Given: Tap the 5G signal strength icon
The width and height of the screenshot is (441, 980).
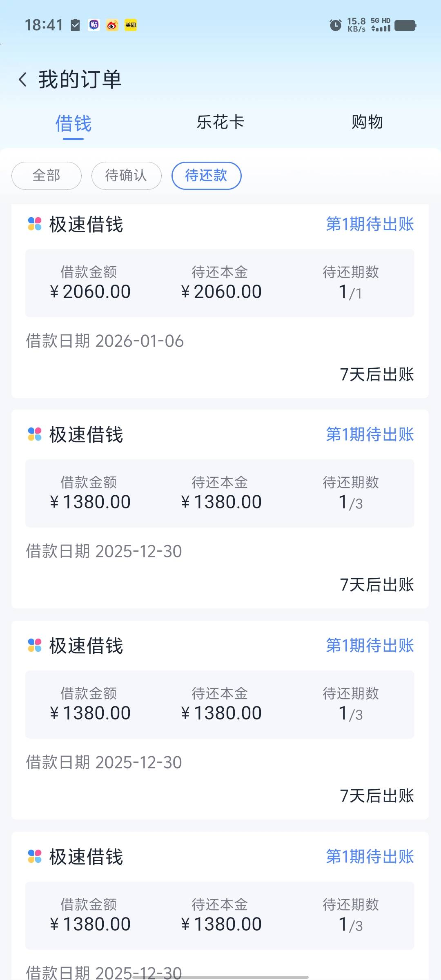Looking at the screenshot, I should click(381, 25).
